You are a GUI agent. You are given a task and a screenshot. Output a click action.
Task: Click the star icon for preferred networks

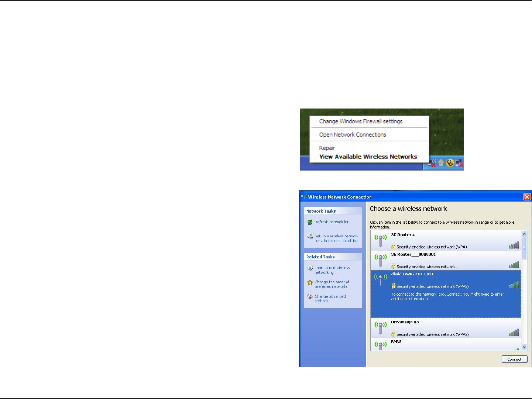[x=310, y=282]
